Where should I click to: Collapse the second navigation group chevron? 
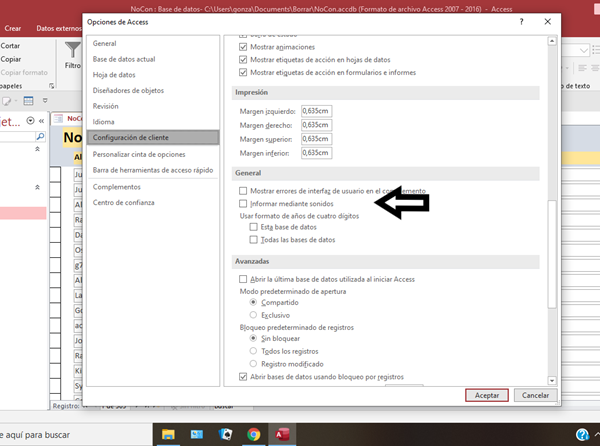38,187
